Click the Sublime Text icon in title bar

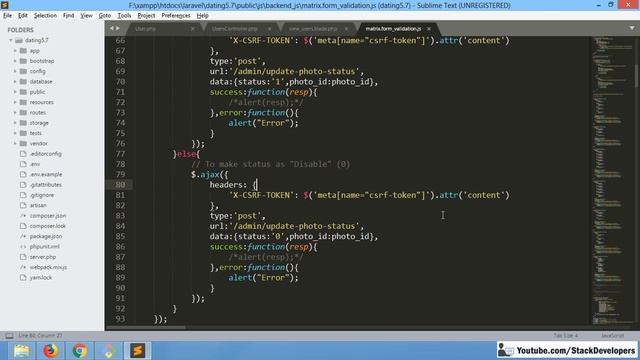(x=5, y=5)
